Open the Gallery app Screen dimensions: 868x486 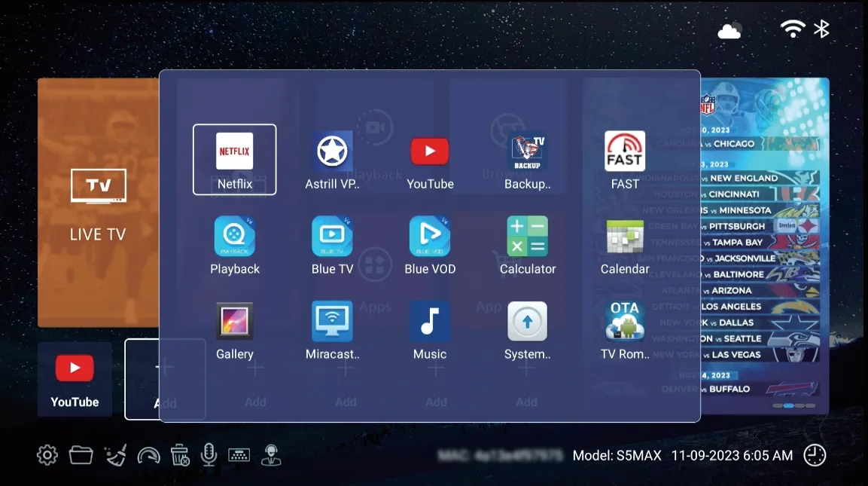(x=235, y=330)
